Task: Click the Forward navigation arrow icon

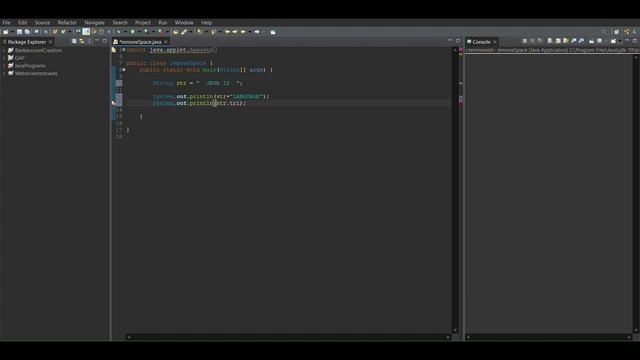Action: click(x=257, y=32)
